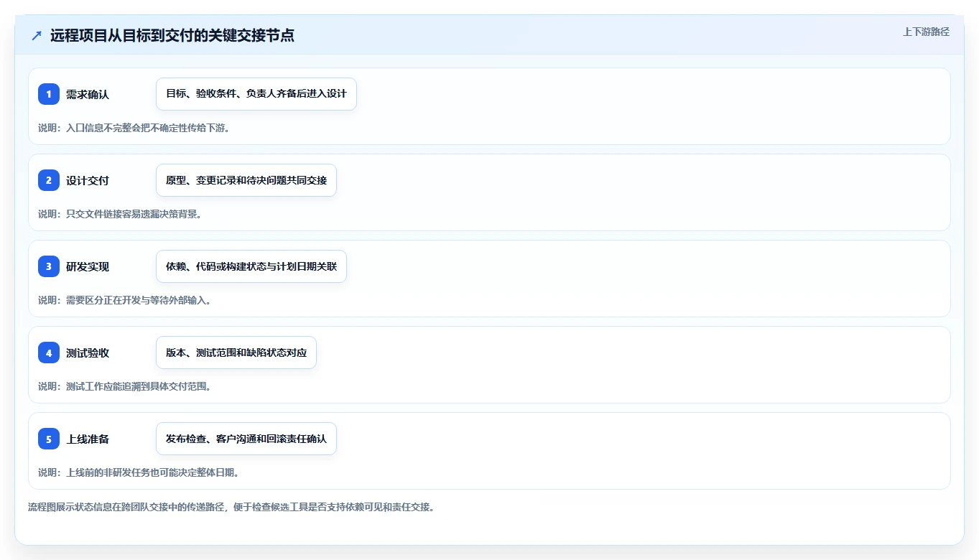Select the 上线准备 step name
Image resolution: width=979 pixels, height=560 pixels.
coord(88,439)
